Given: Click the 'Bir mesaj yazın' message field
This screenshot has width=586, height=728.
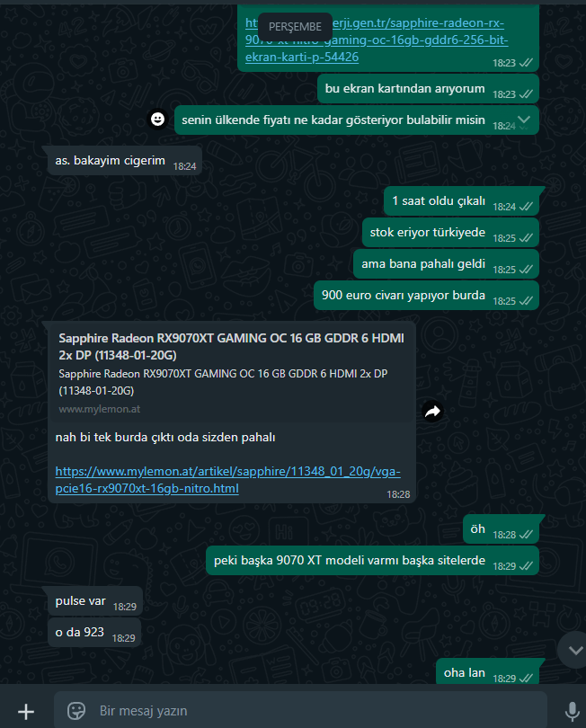Looking at the screenshot, I should point(300,711).
